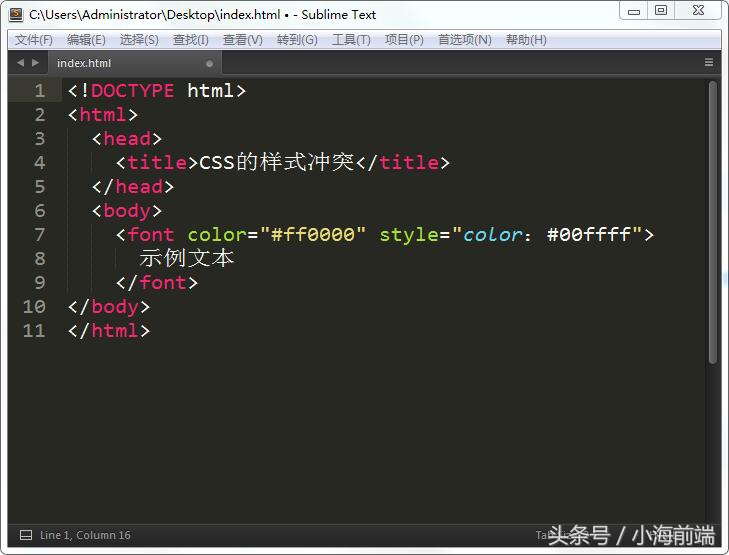Viewport: 729px width, 555px height.
Task: Click the closing font tag on line 9
Action: point(157,283)
